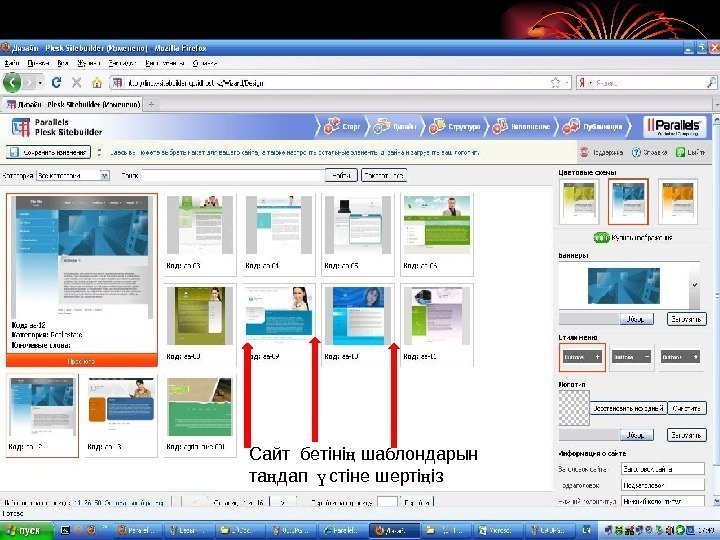
Task: Choose the third menu style button sample
Action: pyautogui.click(x=681, y=357)
